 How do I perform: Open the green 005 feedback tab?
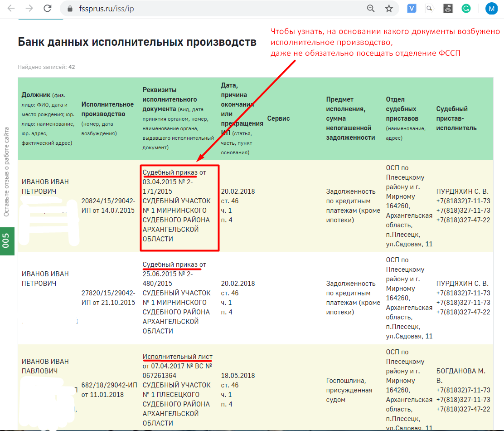tap(7, 241)
